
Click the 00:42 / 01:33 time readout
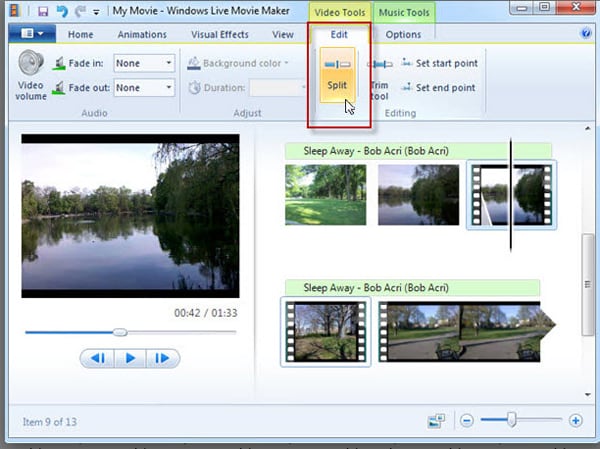point(206,313)
